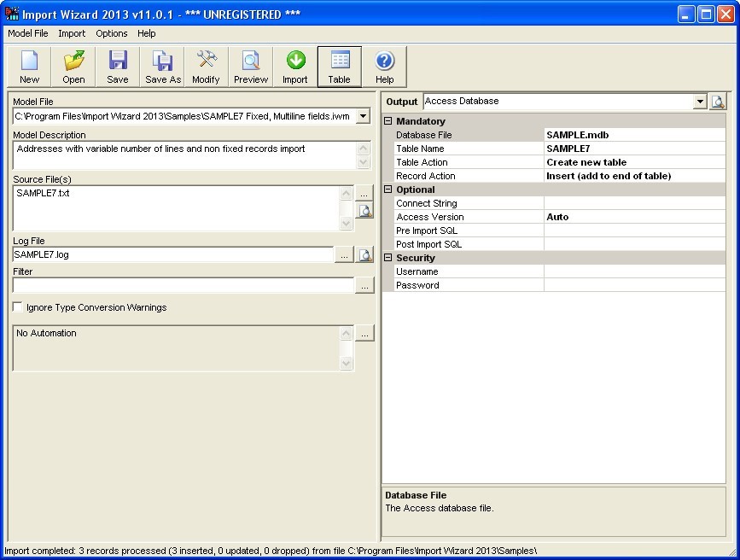The width and height of the screenshot is (740, 560).
Task: Save the model using Save icon
Action: (118, 67)
